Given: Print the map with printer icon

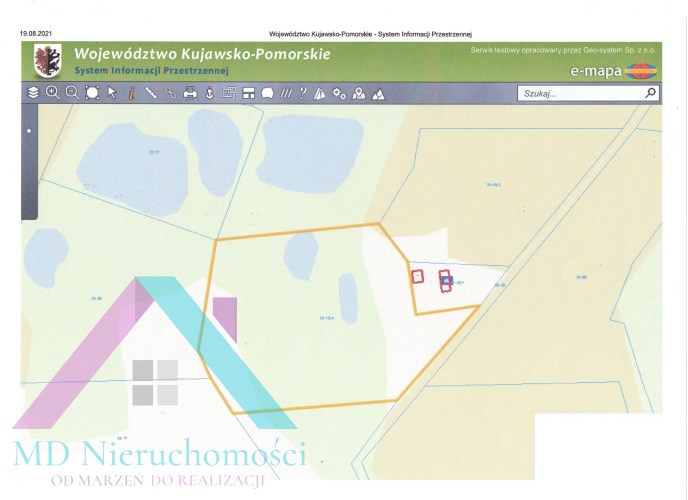Looking at the screenshot, I should [190, 93].
